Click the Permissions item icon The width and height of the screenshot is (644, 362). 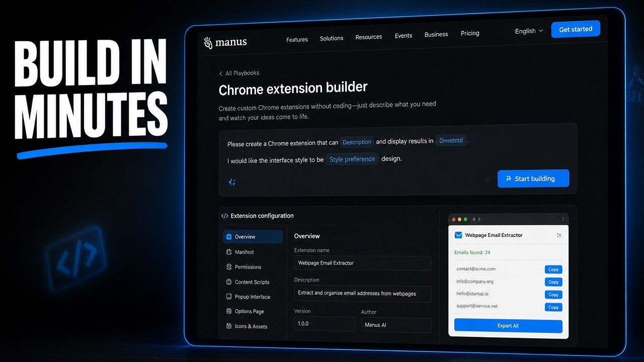point(229,267)
